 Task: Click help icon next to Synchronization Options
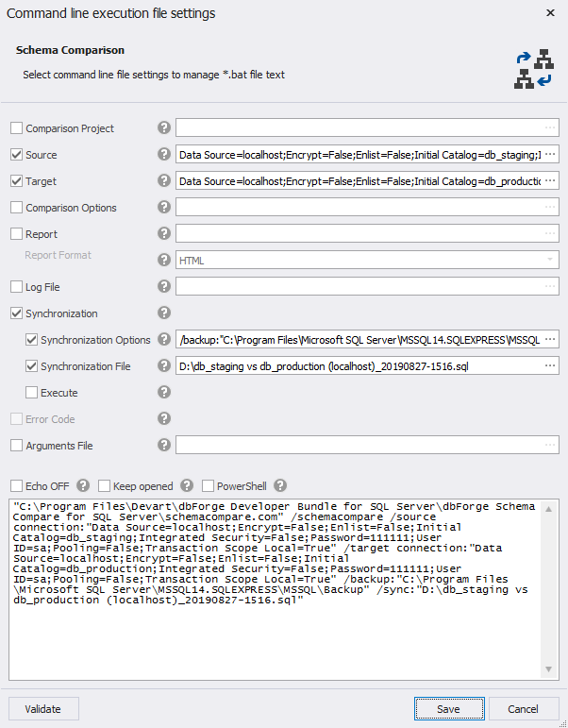(164, 339)
